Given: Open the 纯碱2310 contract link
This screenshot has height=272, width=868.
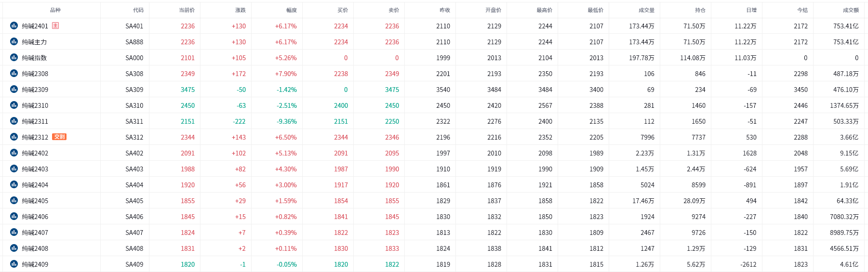Looking at the screenshot, I should [x=35, y=105].
